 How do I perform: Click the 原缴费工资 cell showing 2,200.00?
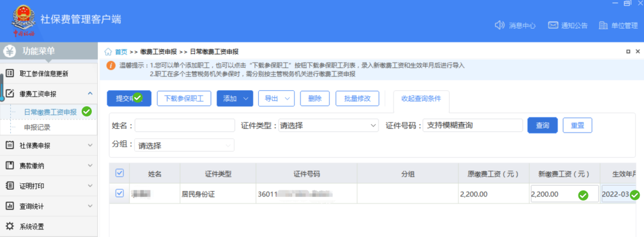click(493, 193)
